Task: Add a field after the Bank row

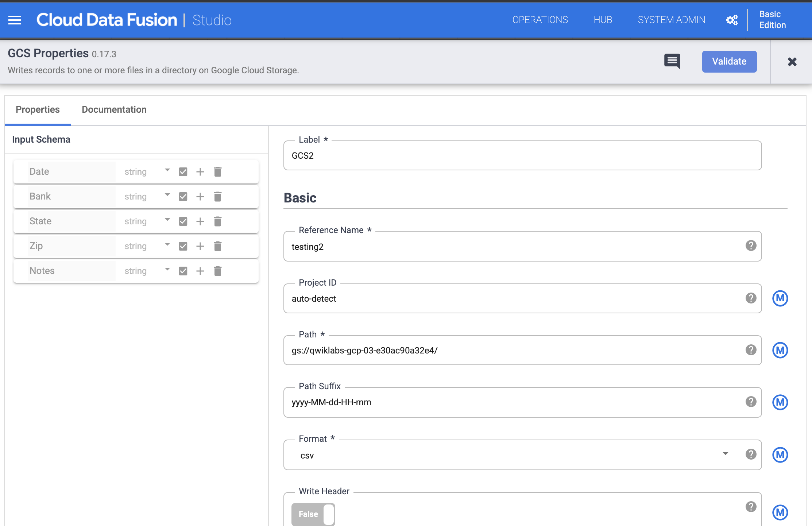Action: (x=200, y=197)
